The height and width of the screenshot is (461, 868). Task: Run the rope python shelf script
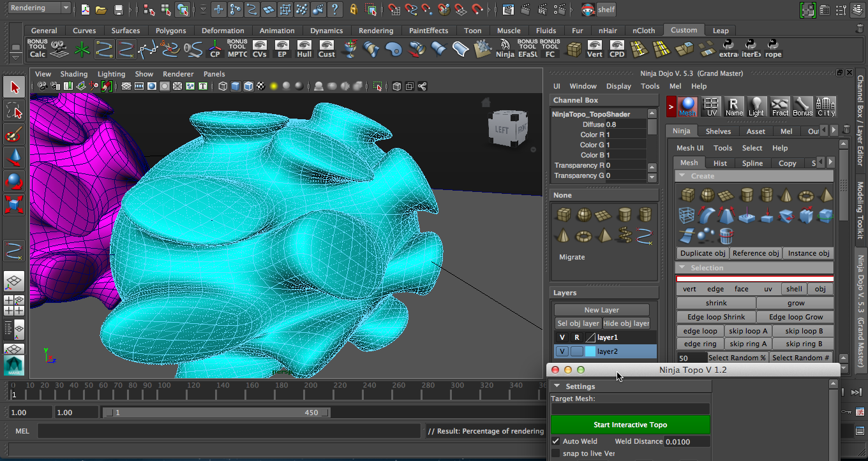pyautogui.click(x=773, y=48)
